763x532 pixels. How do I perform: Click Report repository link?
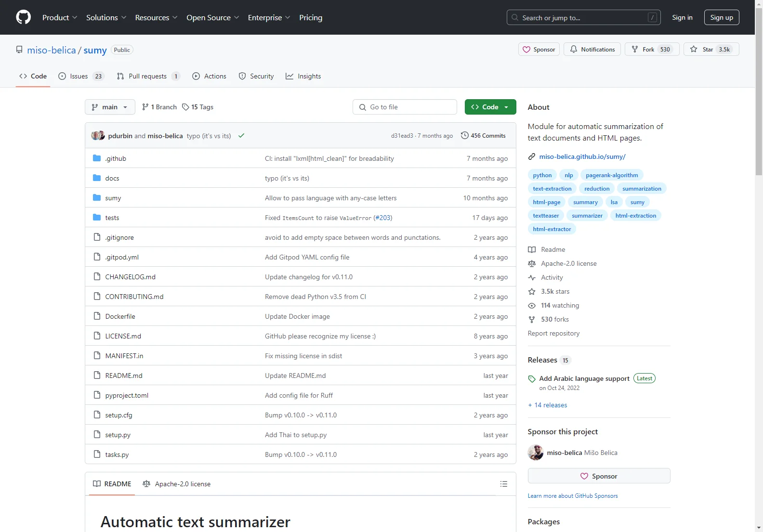point(553,334)
